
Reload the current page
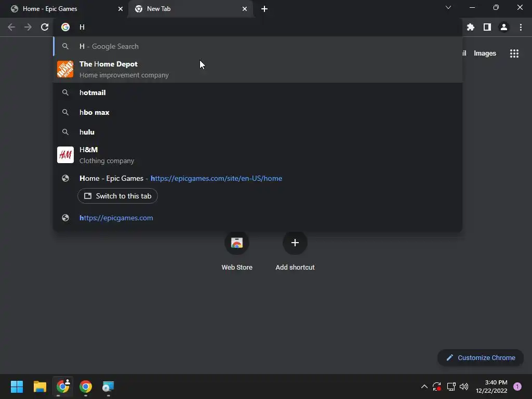pyautogui.click(x=45, y=27)
